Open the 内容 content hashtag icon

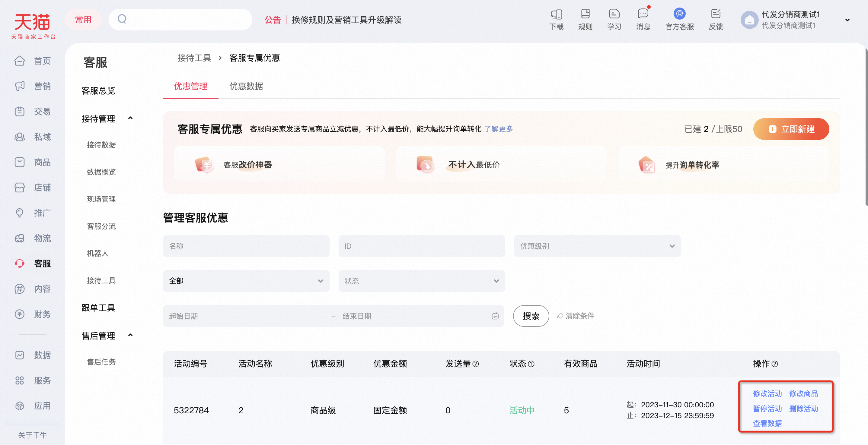click(20, 289)
